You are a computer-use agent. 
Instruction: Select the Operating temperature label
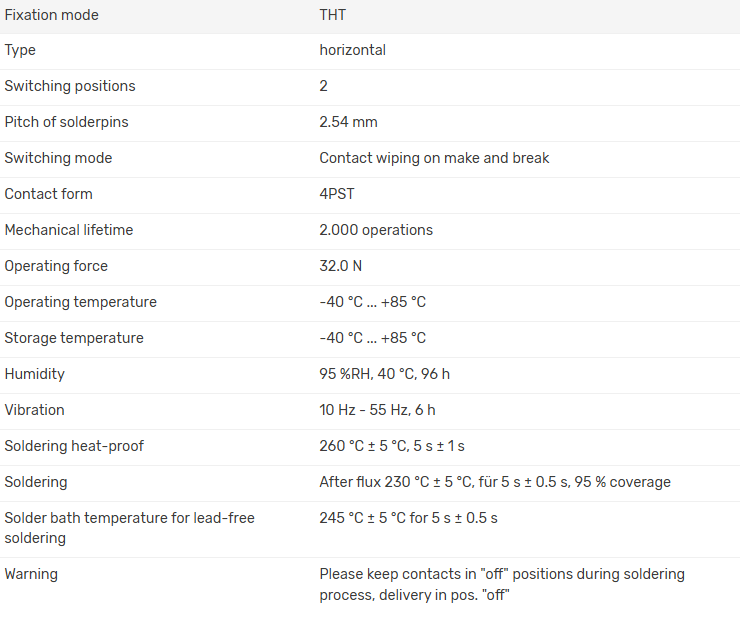tap(80, 302)
